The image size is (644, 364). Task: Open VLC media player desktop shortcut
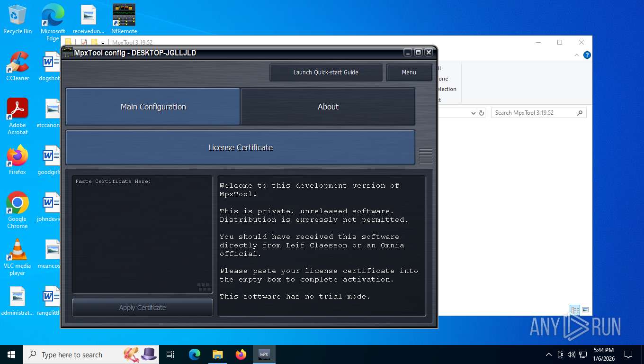18,257
